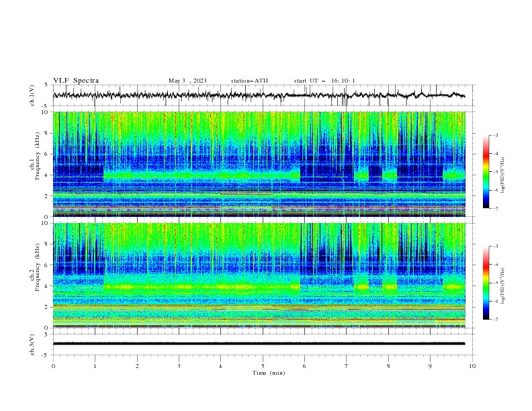The width and height of the screenshot is (532, 411).
Task: Click time axis tick label "8"
Action: tap(388, 366)
